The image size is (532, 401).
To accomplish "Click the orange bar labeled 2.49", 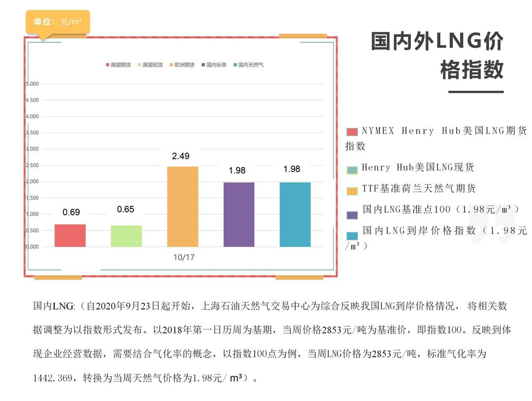I will (x=183, y=206).
